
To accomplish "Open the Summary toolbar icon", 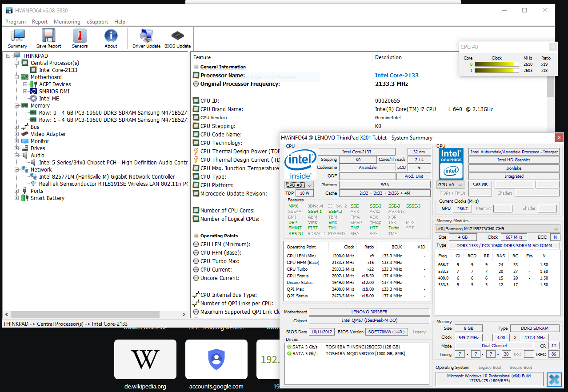I will [17, 36].
